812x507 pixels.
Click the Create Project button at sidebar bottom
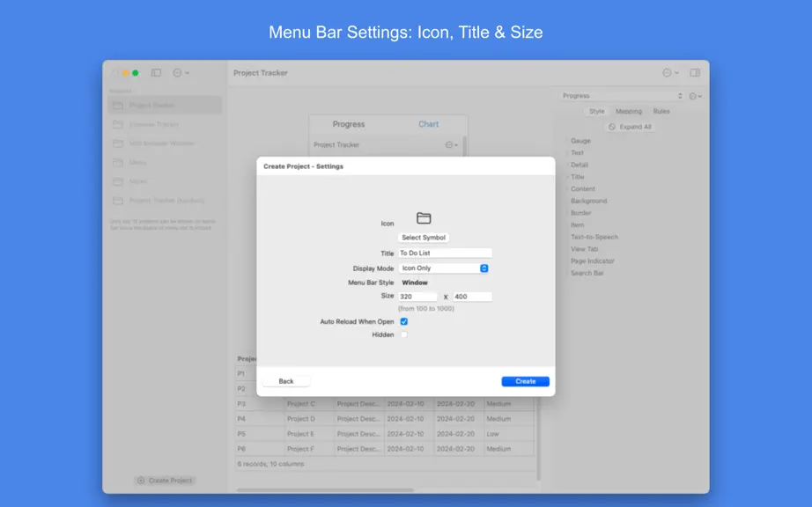tap(165, 481)
